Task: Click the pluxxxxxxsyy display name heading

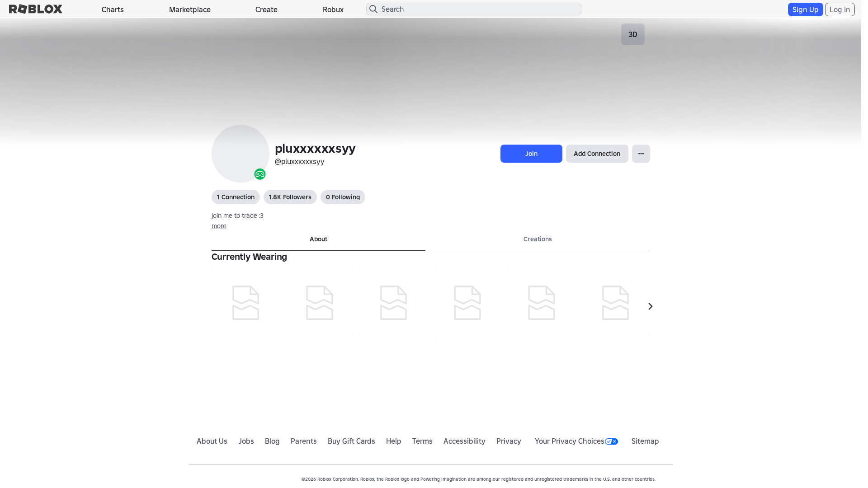Action: click(x=315, y=148)
